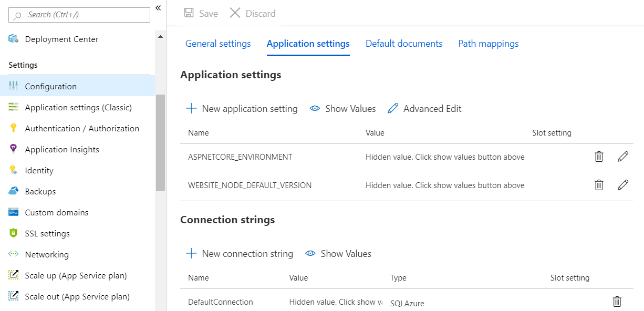Collapse the left sidebar menu
This screenshot has width=644, height=311.
[x=158, y=7]
